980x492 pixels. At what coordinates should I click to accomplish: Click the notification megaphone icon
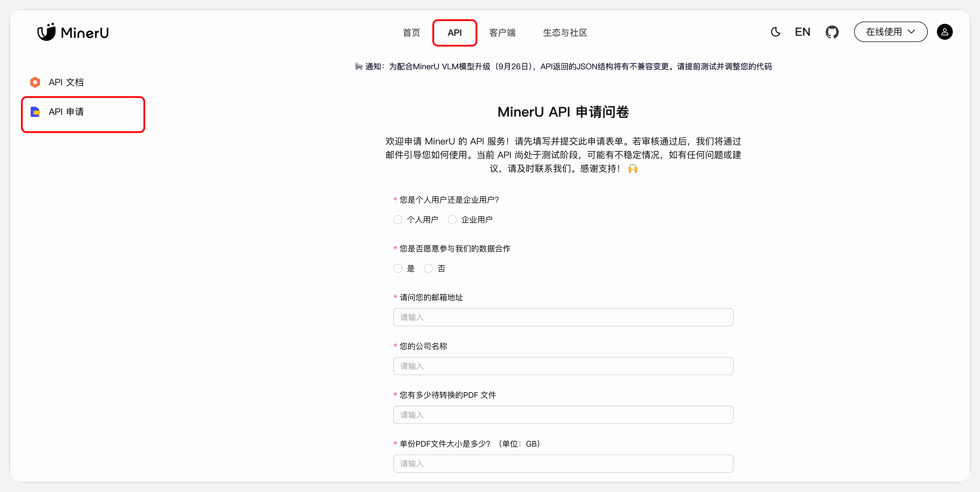coord(358,67)
